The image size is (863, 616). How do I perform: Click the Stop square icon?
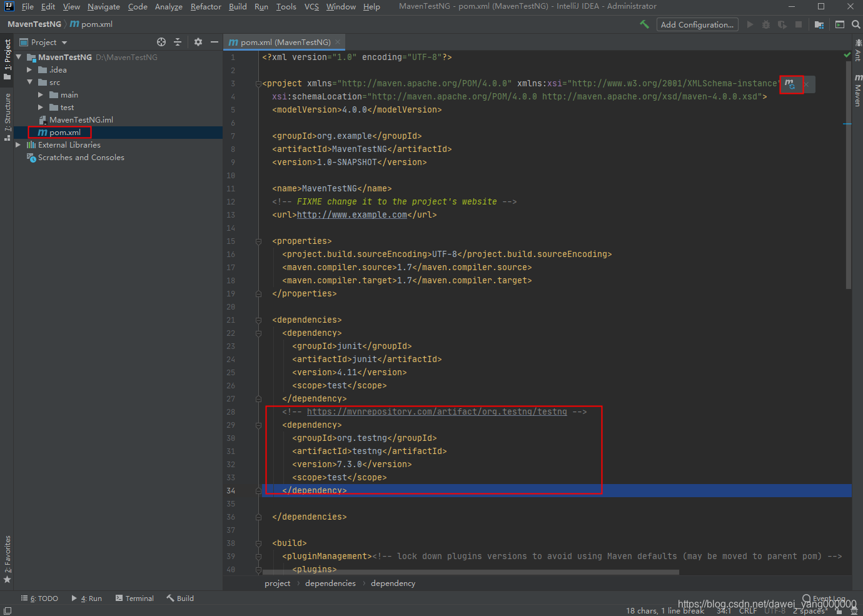click(799, 24)
